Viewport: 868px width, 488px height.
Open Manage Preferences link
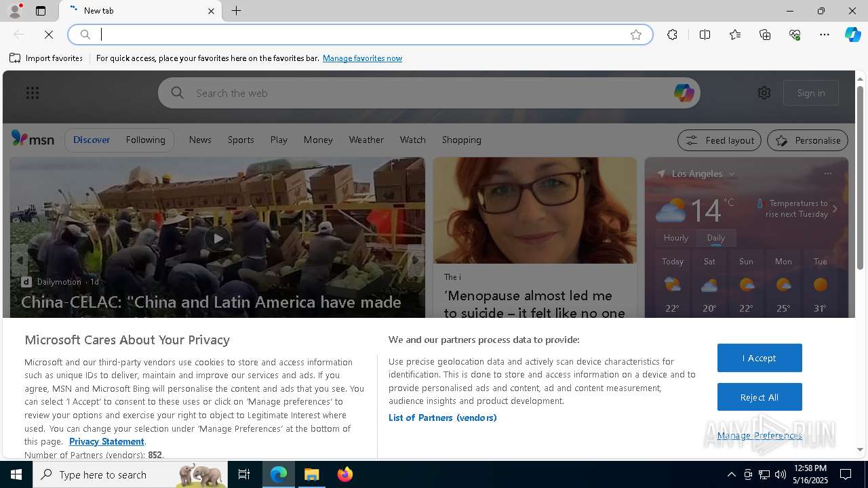coord(759,435)
